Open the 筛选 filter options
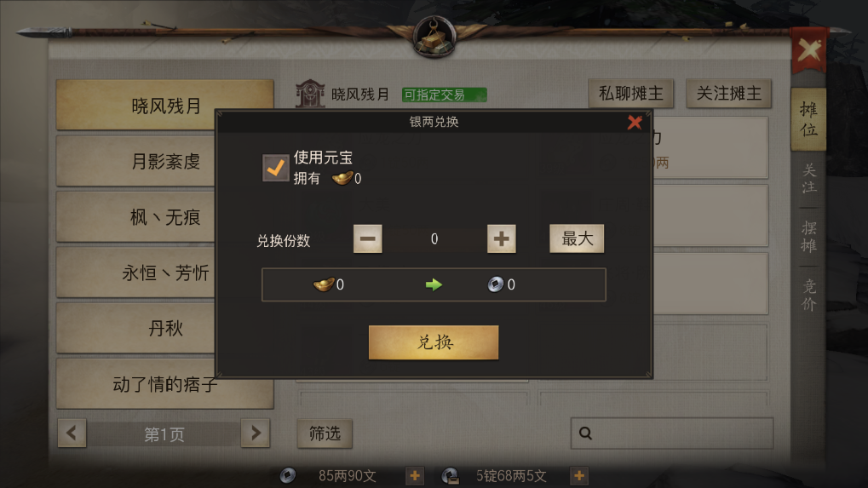 click(x=325, y=433)
